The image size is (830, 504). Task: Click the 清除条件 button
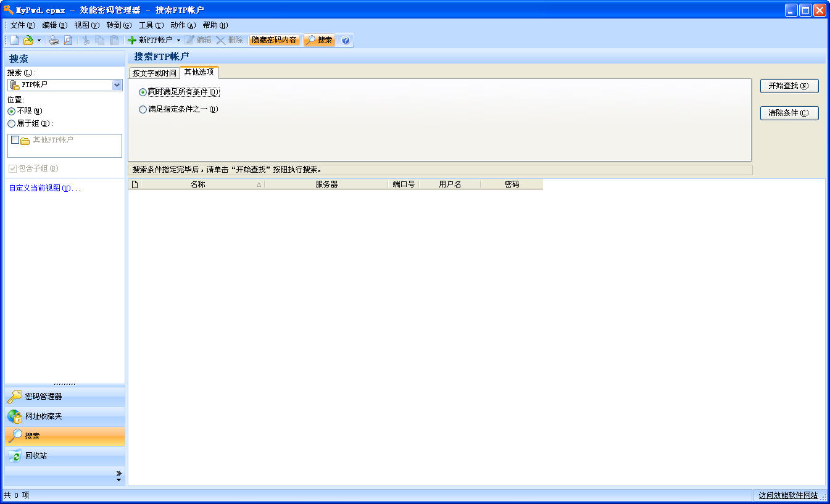789,113
